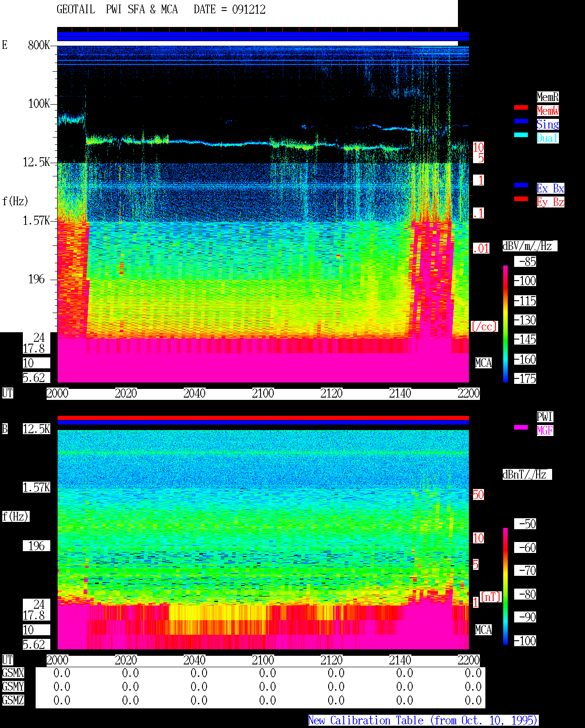Click the blue Sing legend swatch
The image size is (585, 728).
tap(521, 121)
